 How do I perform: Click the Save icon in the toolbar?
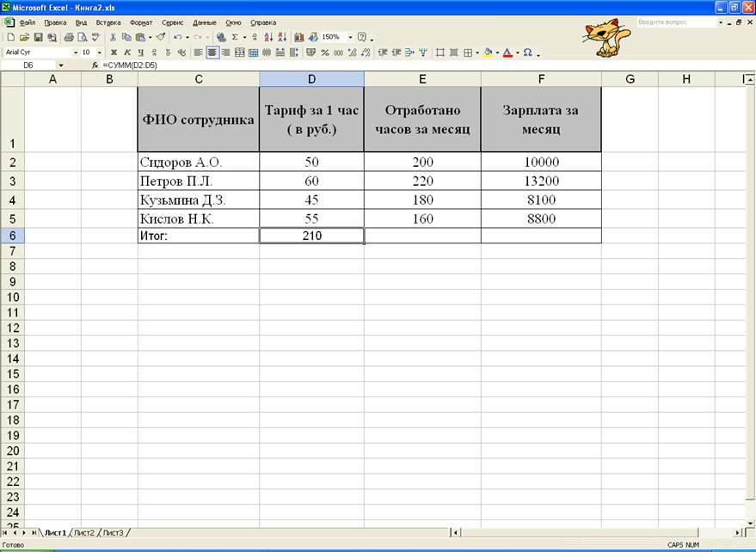point(38,38)
